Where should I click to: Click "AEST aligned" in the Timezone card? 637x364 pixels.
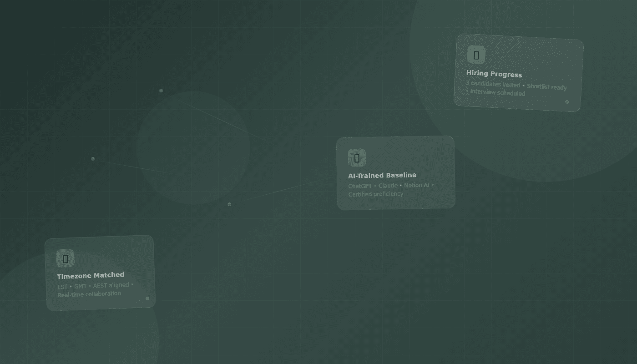point(111,286)
